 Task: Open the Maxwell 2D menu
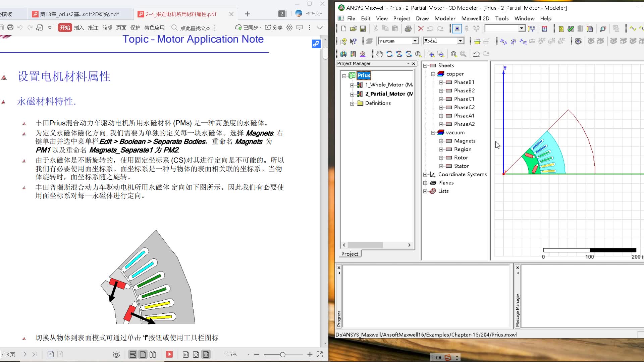pos(475,18)
